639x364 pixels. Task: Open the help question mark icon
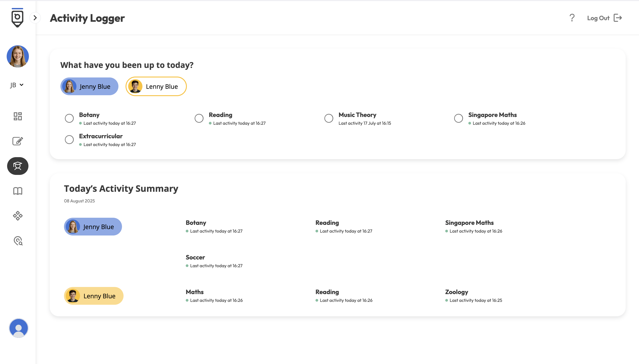point(572,18)
